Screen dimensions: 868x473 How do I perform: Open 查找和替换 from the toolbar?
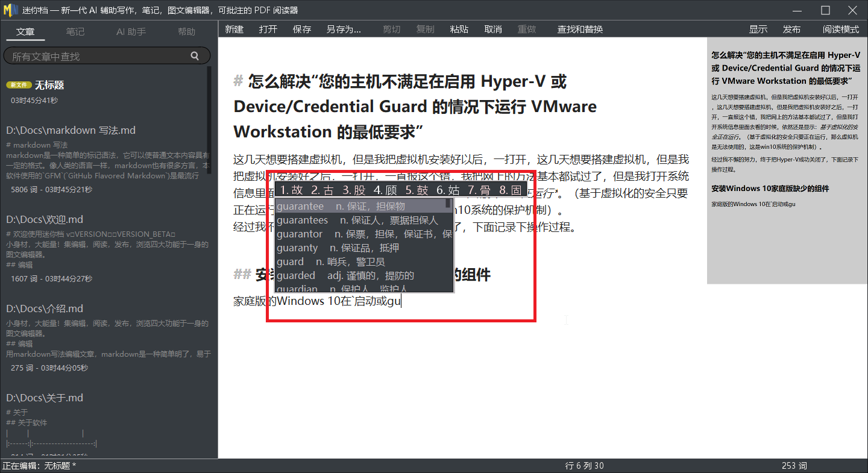(x=580, y=29)
